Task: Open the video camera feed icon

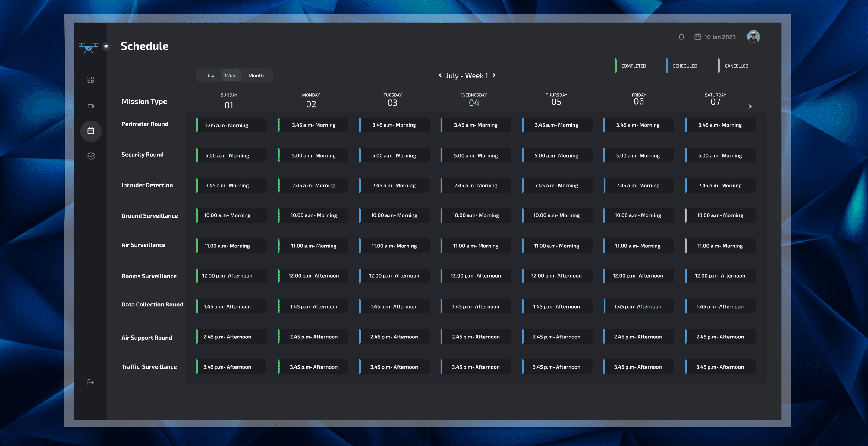Action: (91, 106)
